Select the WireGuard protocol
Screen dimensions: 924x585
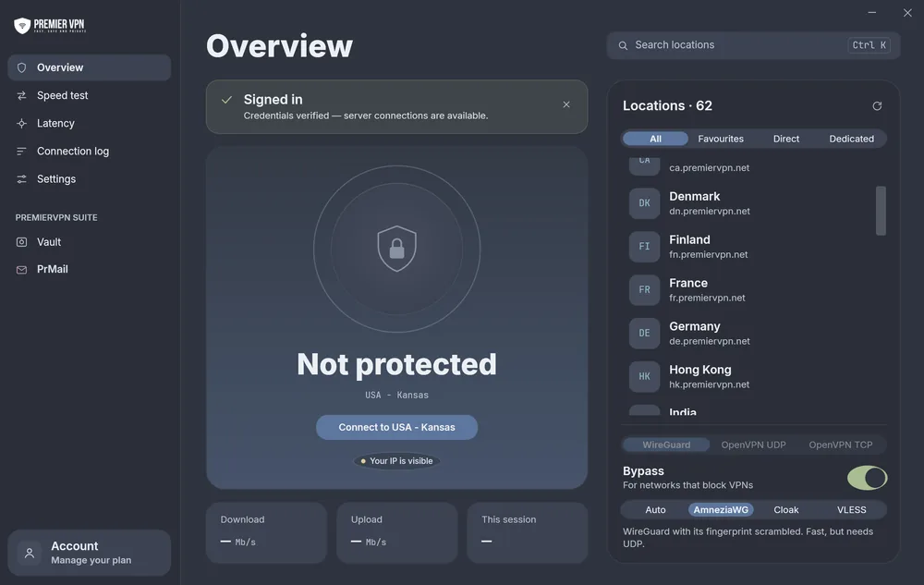point(666,445)
